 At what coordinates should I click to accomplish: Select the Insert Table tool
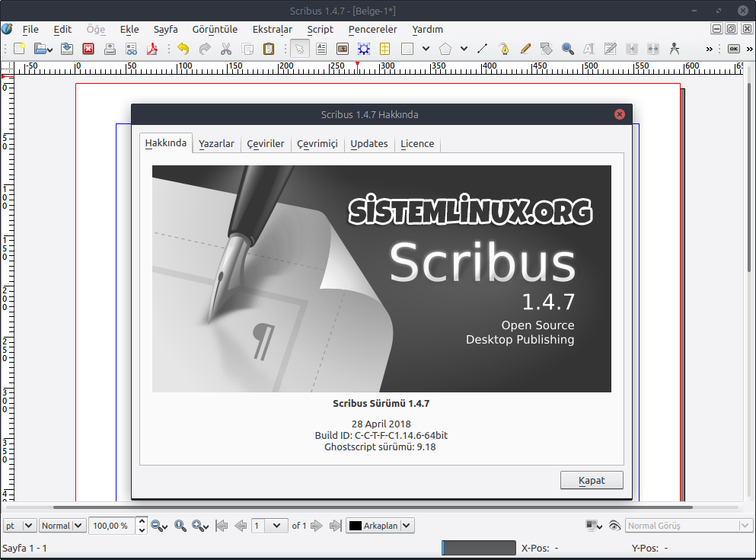point(383,48)
